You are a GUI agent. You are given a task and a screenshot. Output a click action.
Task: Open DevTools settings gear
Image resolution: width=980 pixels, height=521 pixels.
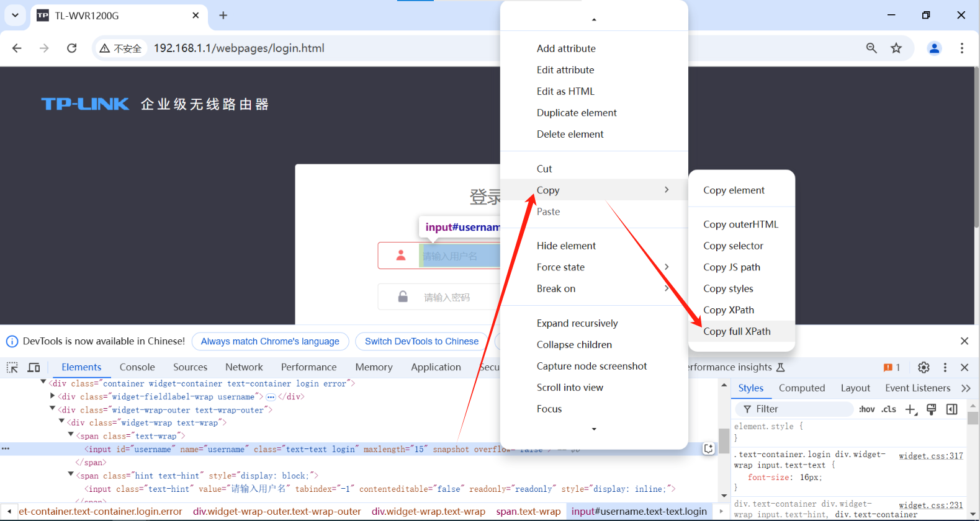pos(924,367)
